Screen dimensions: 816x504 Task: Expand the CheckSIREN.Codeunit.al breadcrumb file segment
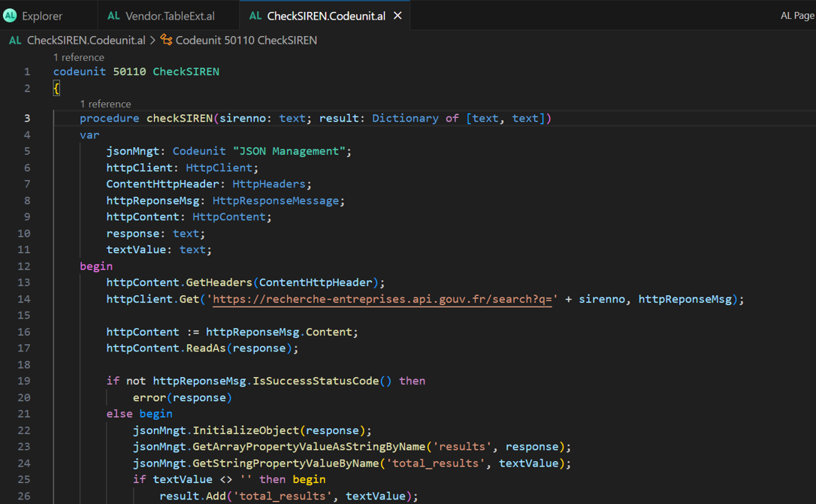click(x=86, y=41)
